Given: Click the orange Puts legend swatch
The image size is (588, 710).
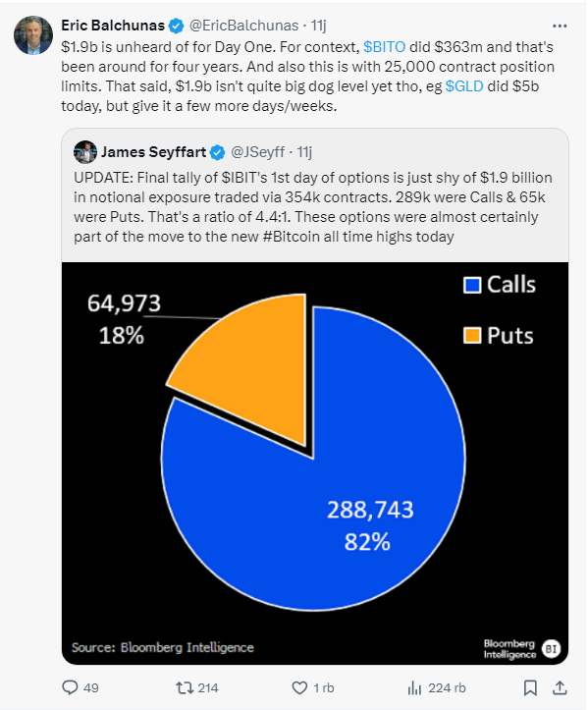Looking at the screenshot, I should pyautogui.click(x=472, y=336).
